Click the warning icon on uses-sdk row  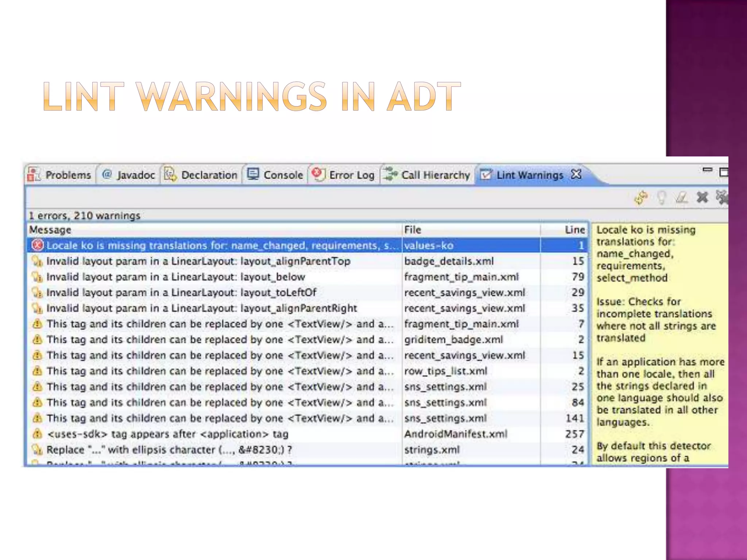point(37,434)
